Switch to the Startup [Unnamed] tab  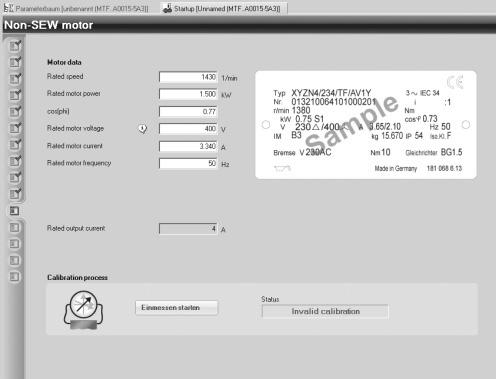click(x=223, y=8)
